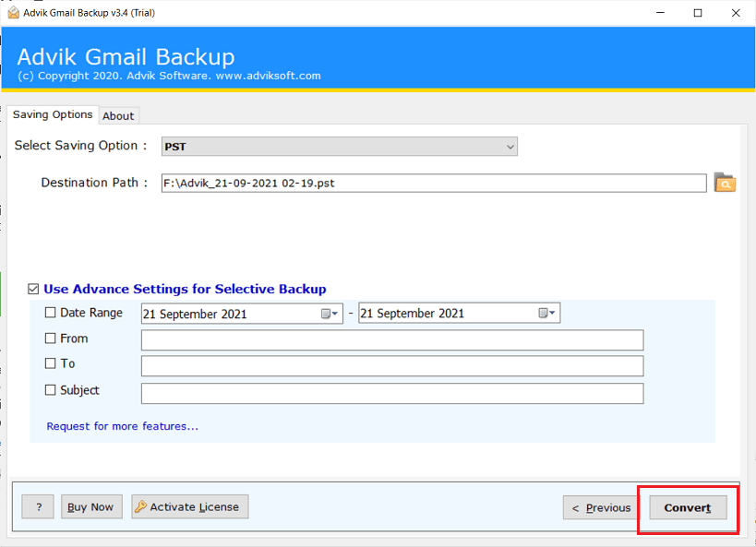Open the end date calendar dropdown
The image size is (756, 547).
pyautogui.click(x=546, y=314)
